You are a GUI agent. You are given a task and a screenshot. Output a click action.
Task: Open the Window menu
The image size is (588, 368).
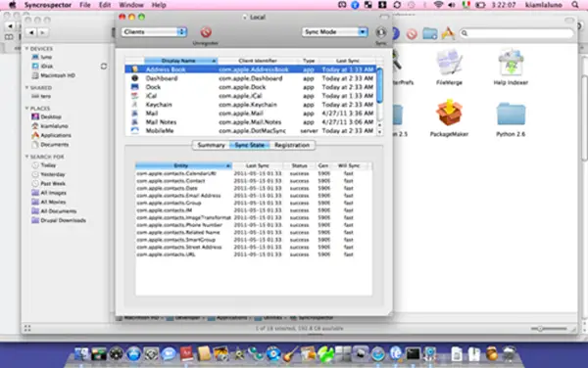(x=131, y=5)
